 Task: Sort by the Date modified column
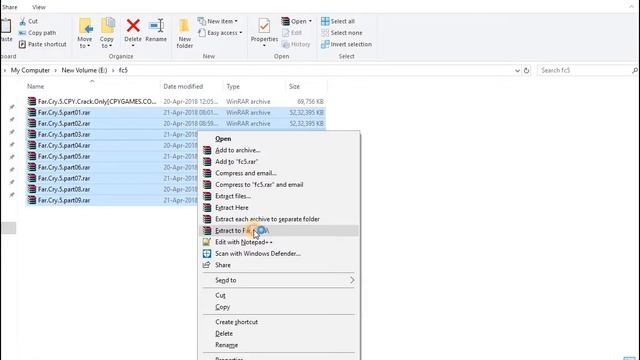tap(183, 87)
